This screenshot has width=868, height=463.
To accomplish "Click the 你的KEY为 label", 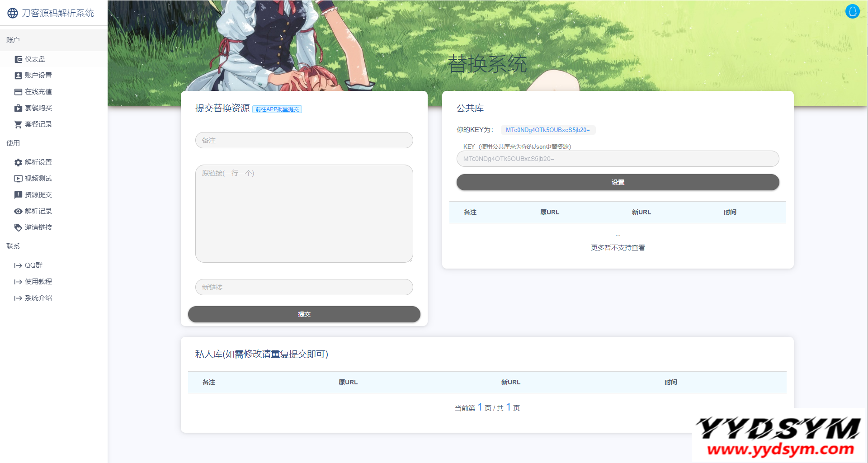I will pyautogui.click(x=475, y=130).
